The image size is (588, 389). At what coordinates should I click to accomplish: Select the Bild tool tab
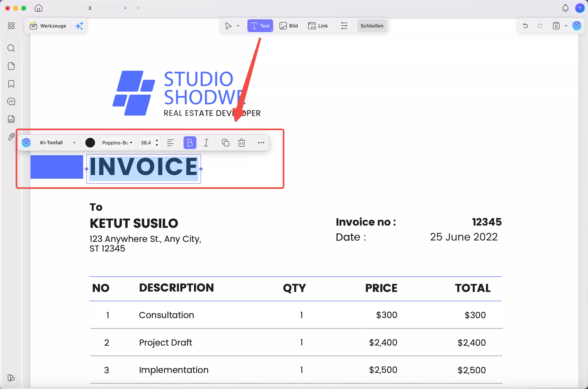[289, 26]
